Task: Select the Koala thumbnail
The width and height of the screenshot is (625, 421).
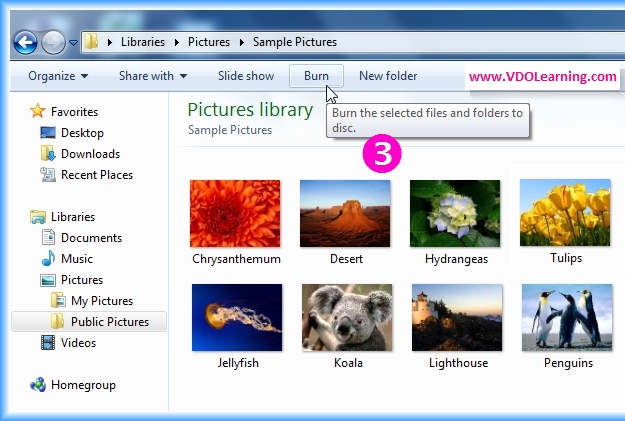Action: 347,317
